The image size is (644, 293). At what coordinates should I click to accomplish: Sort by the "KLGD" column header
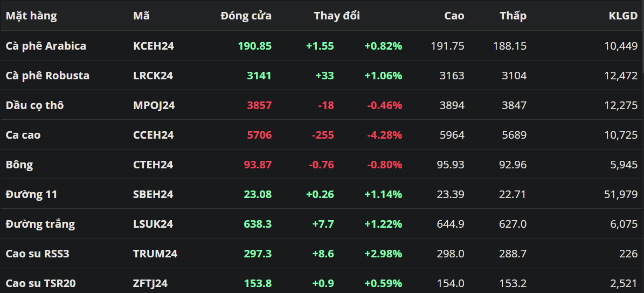[x=623, y=16]
